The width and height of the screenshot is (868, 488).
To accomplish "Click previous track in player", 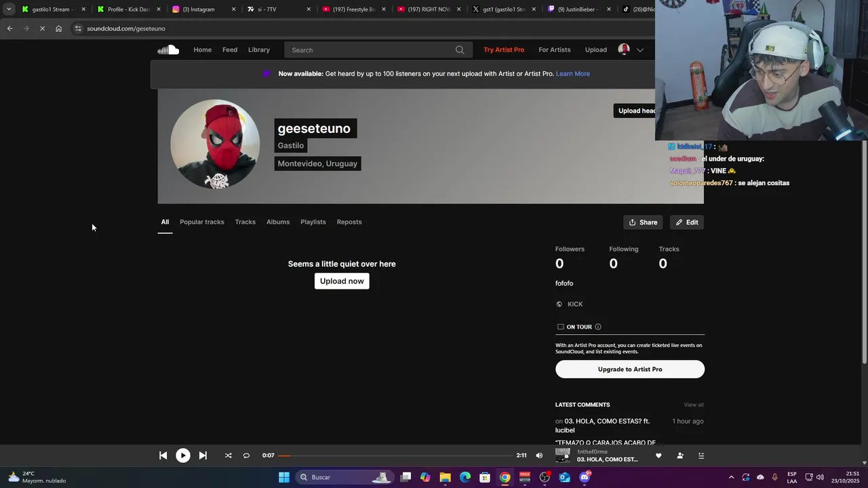I will click(x=163, y=455).
